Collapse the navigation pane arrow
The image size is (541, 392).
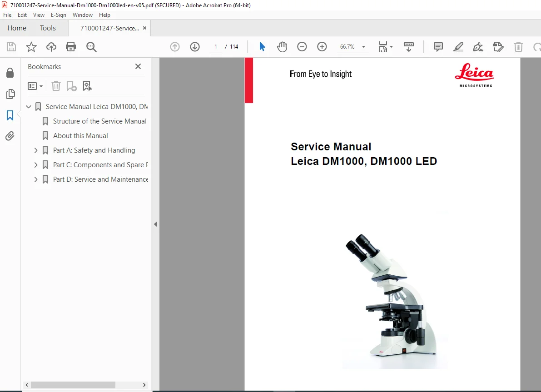155,224
